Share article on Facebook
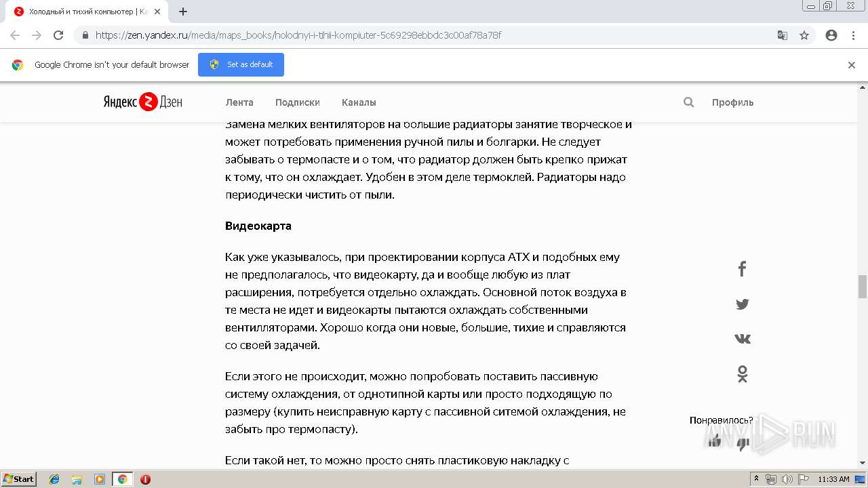 742,269
